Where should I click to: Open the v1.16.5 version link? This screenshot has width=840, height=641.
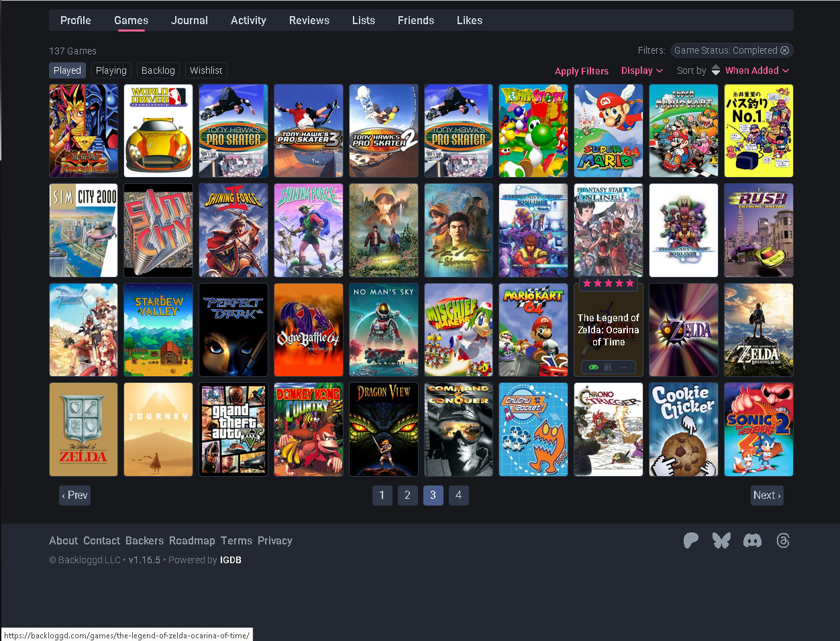[x=144, y=560]
